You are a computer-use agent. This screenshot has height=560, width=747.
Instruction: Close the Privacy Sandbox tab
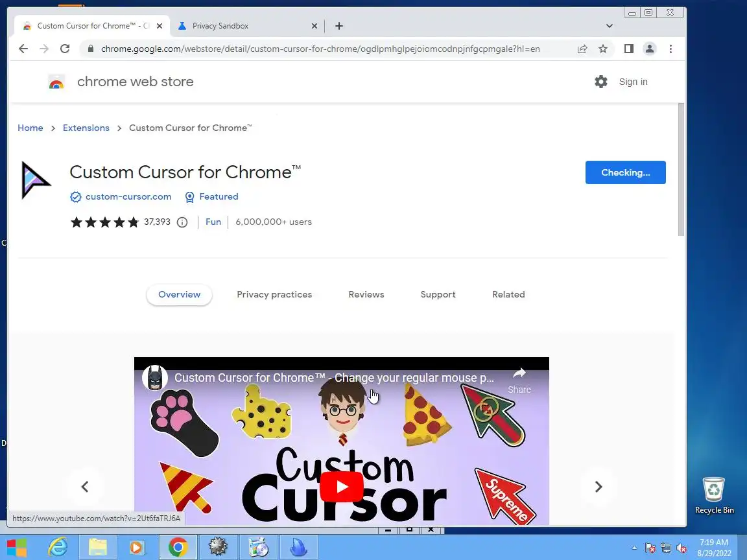[314, 26]
